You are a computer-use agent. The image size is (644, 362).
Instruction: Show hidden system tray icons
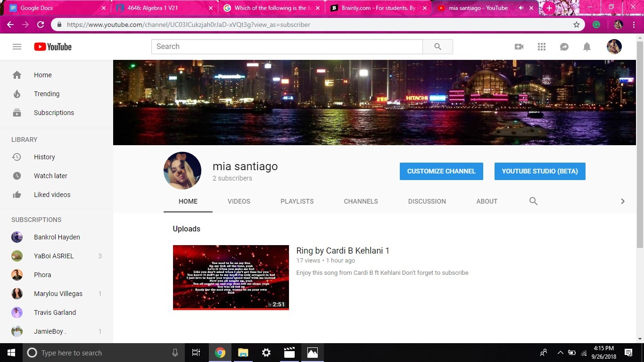click(560, 353)
